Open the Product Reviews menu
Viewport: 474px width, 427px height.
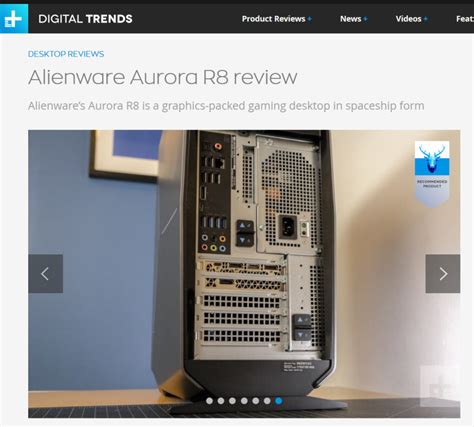click(273, 19)
